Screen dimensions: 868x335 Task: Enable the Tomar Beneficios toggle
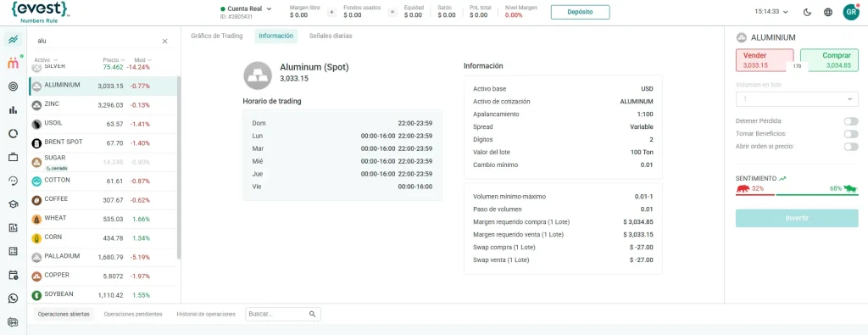click(851, 134)
